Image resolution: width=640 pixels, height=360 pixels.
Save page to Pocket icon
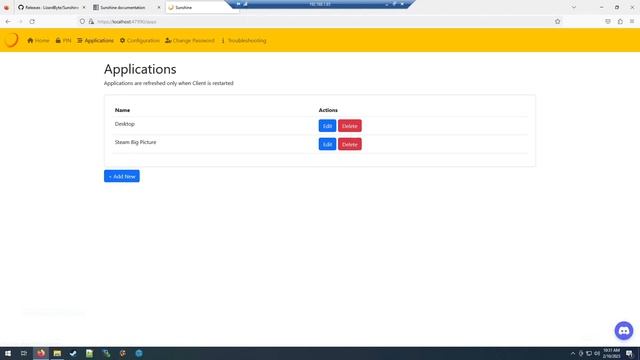click(608, 21)
